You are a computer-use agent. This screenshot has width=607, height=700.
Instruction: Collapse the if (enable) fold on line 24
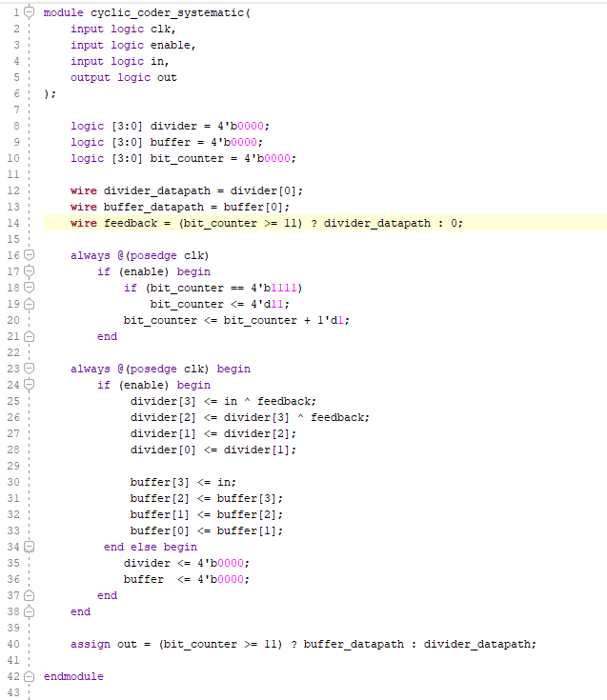tap(29, 385)
